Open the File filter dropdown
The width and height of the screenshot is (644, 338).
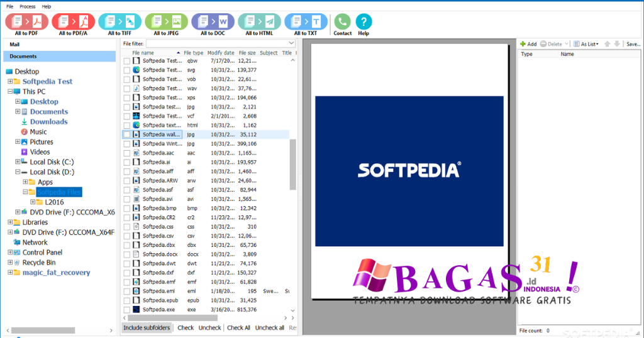pos(291,43)
